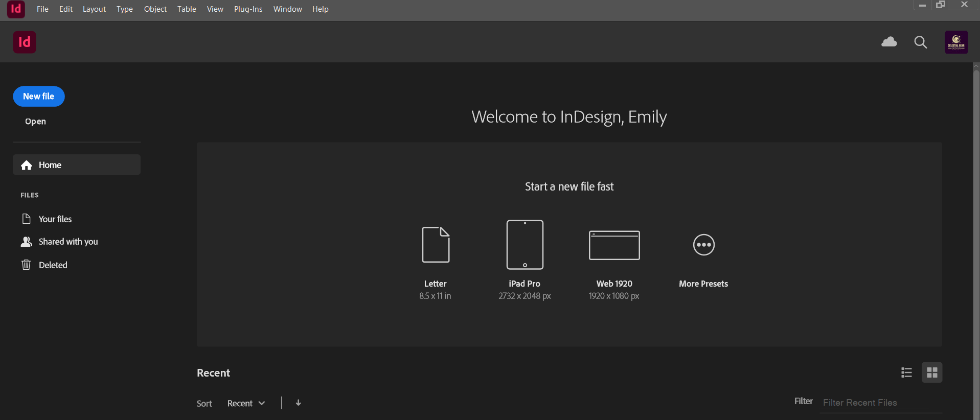Open More Presets ellipsis icon
The width and height of the screenshot is (980, 420).
[703, 245]
